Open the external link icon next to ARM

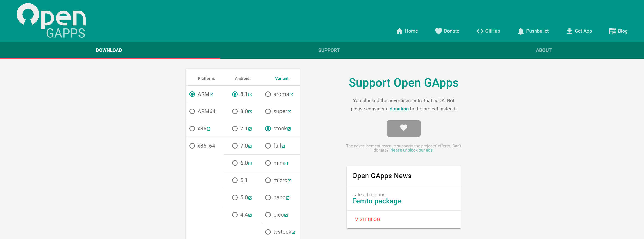[211, 95]
